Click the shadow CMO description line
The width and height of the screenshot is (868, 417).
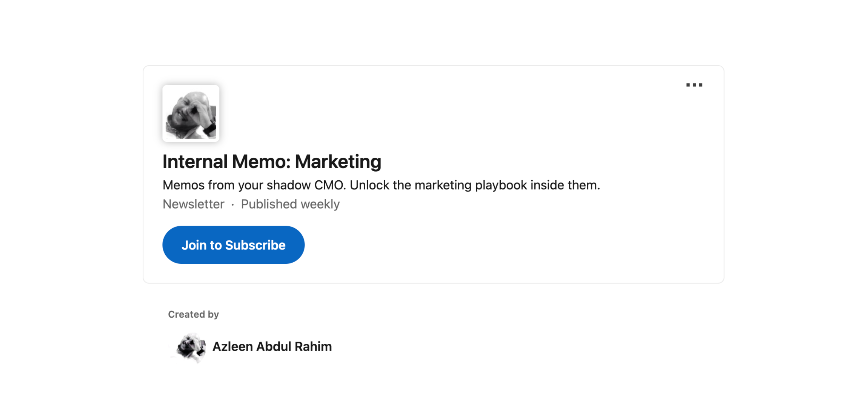381,185
